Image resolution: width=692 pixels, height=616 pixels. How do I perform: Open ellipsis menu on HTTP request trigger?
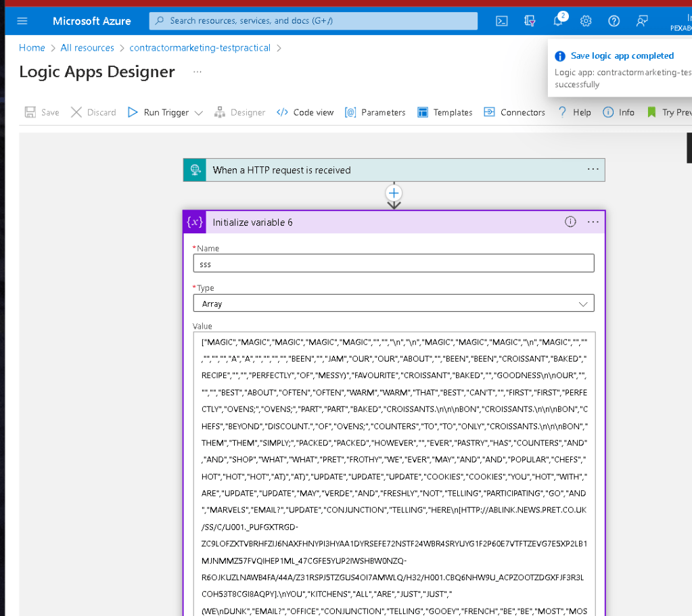tap(593, 170)
